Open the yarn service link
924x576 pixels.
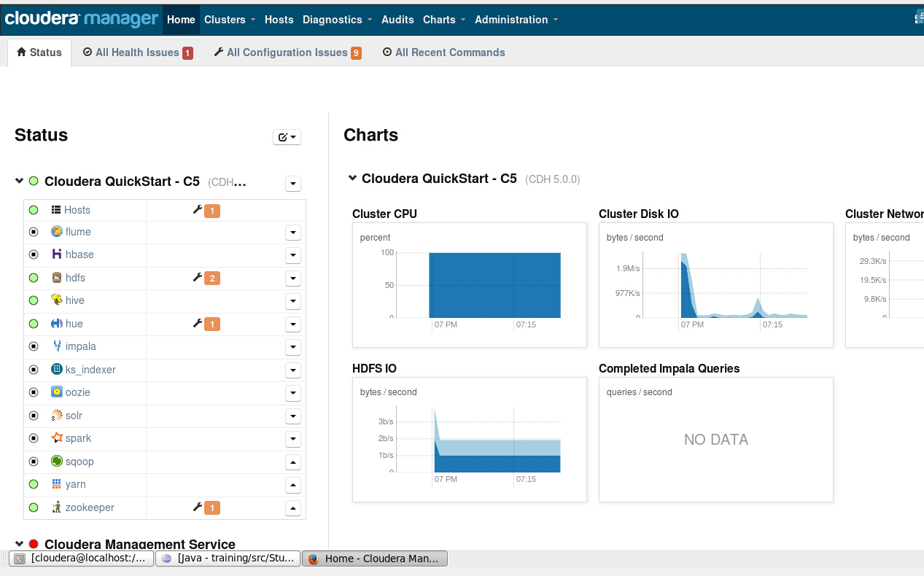coord(77,483)
